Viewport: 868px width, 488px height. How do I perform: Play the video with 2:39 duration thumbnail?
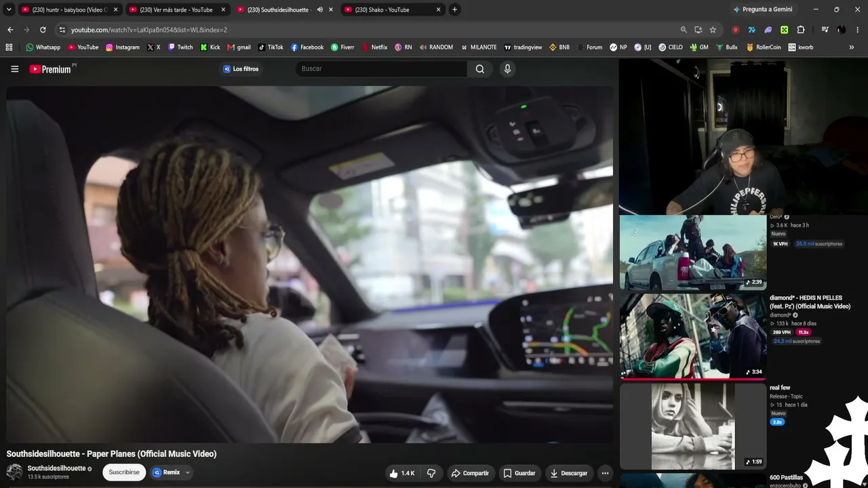pos(693,253)
